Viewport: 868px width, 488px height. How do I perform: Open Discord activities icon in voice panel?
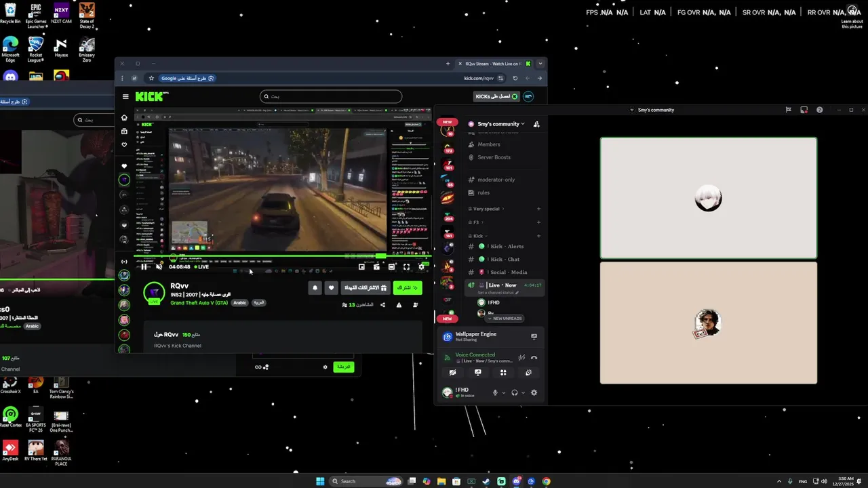[503, 373]
